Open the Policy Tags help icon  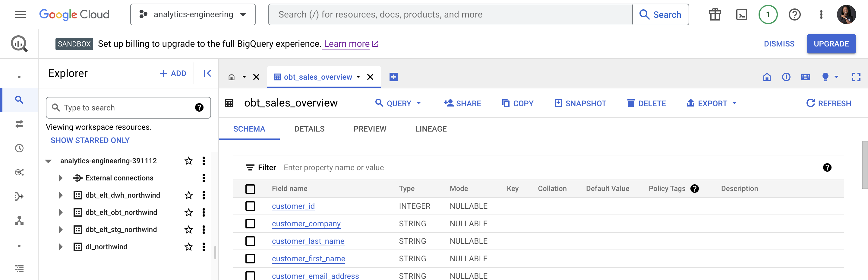tap(694, 189)
